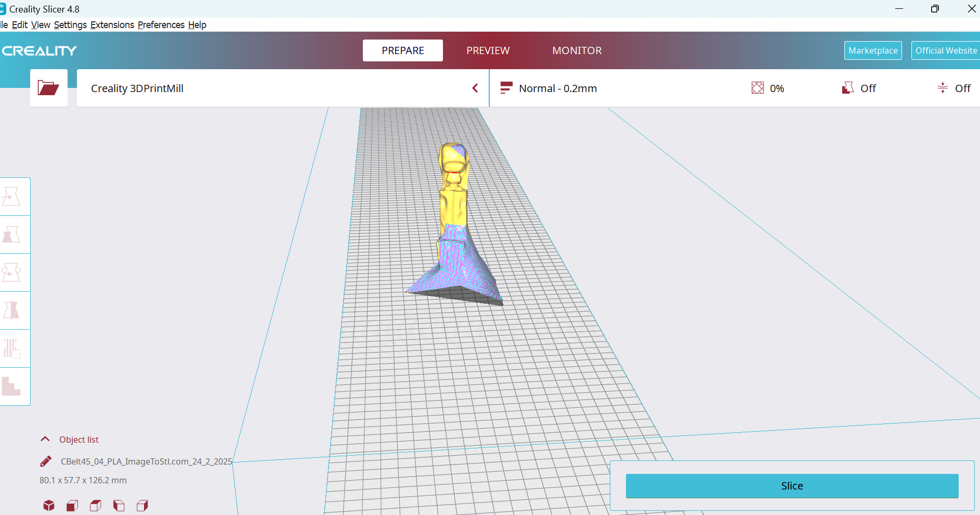
Task: Select the Mirror tool in left toolbar
Action: [12, 311]
